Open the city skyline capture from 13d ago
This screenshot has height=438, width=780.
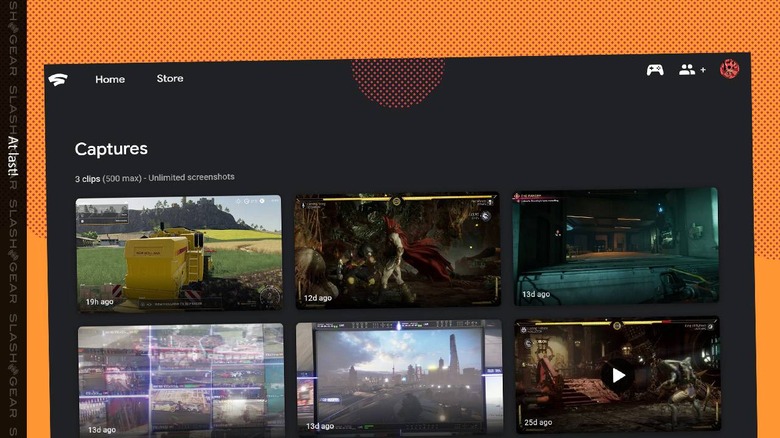[x=399, y=379]
